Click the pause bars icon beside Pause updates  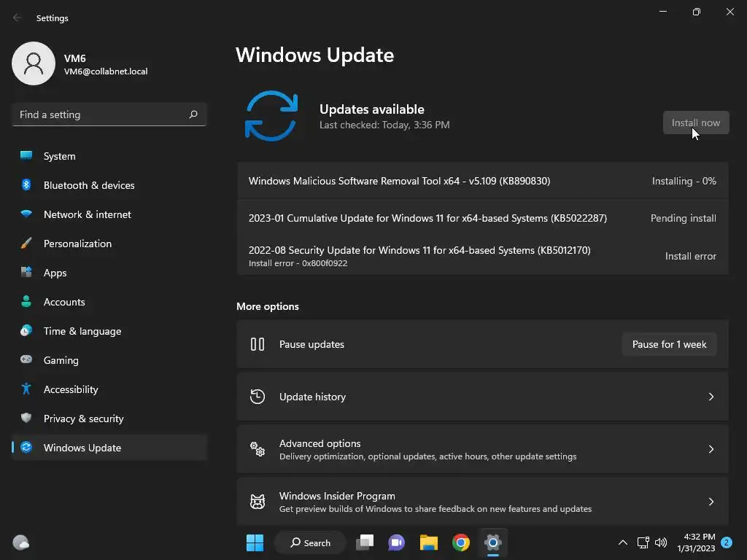coord(258,344)
